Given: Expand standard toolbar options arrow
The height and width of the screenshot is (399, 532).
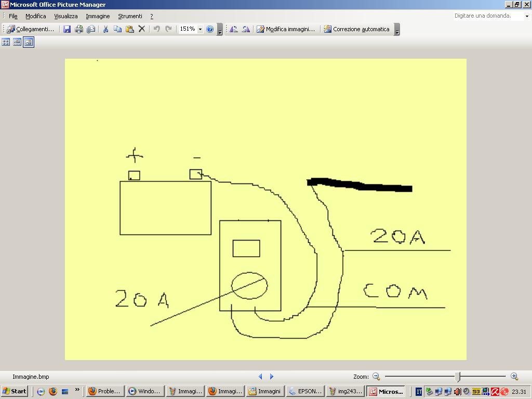Looking at the screenshot, I should pos(220,31).
